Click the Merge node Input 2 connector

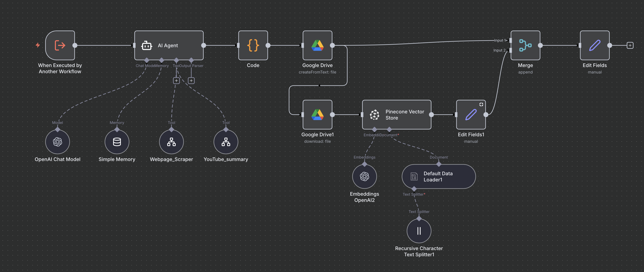pyautogui.click(x=510, y=50)
